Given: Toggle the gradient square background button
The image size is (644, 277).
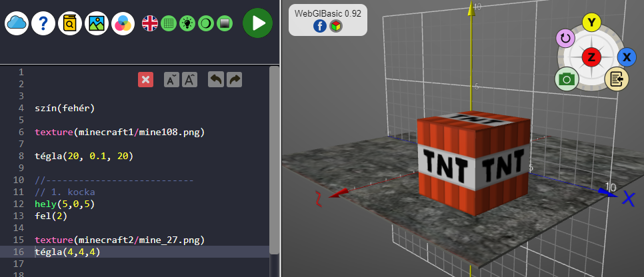Looking at the screenshot, I should tap(225, 23).
